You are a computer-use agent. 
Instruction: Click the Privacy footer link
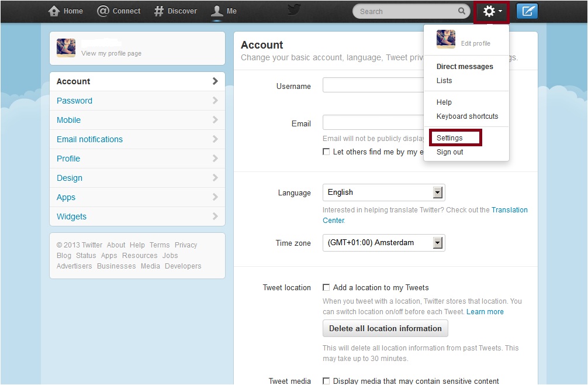186,245
